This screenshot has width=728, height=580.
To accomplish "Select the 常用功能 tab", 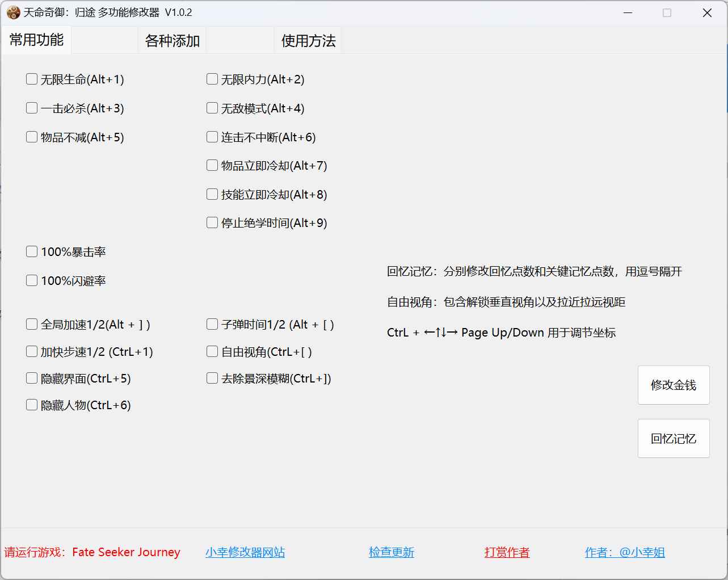I will (x=36, y=40).
